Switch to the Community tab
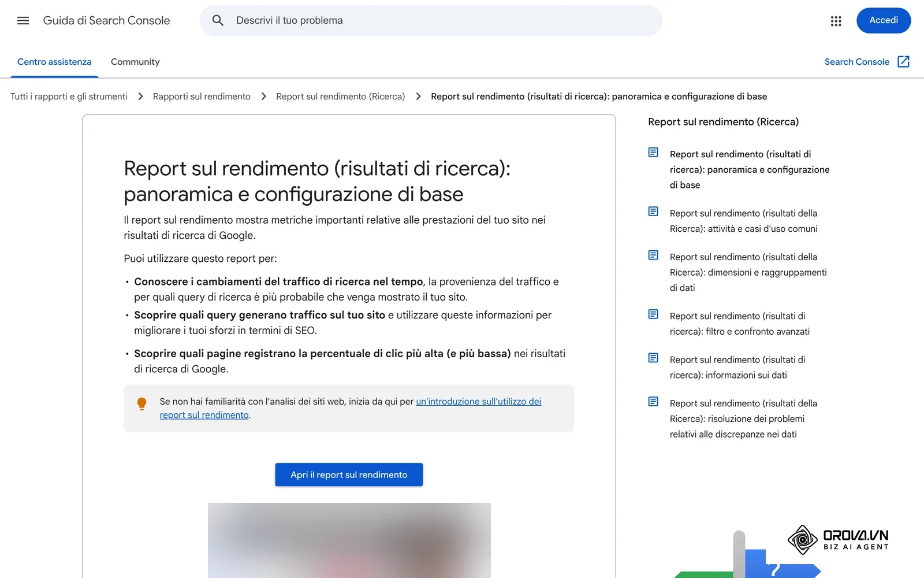 tap(135, 62)
